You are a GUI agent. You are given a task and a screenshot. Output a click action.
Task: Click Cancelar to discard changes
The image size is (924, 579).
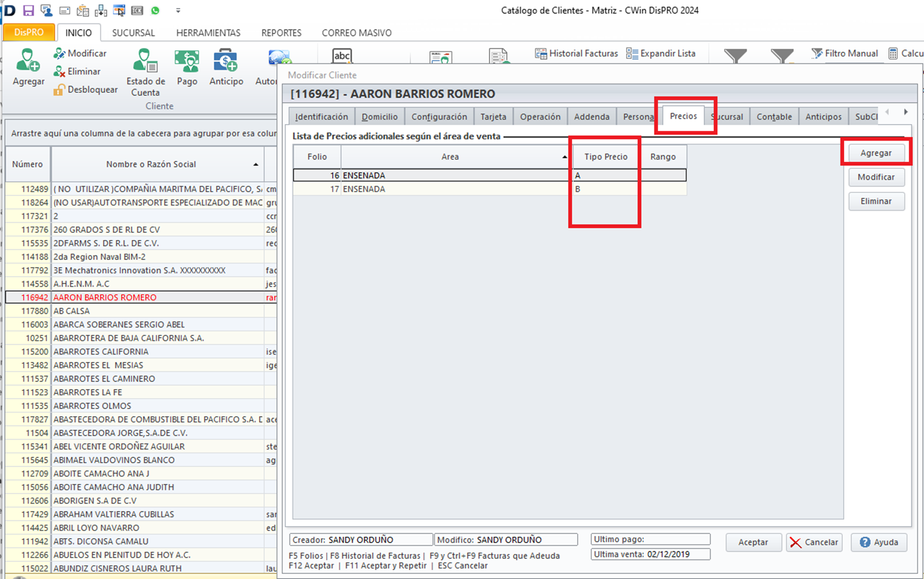click(814, 542)
